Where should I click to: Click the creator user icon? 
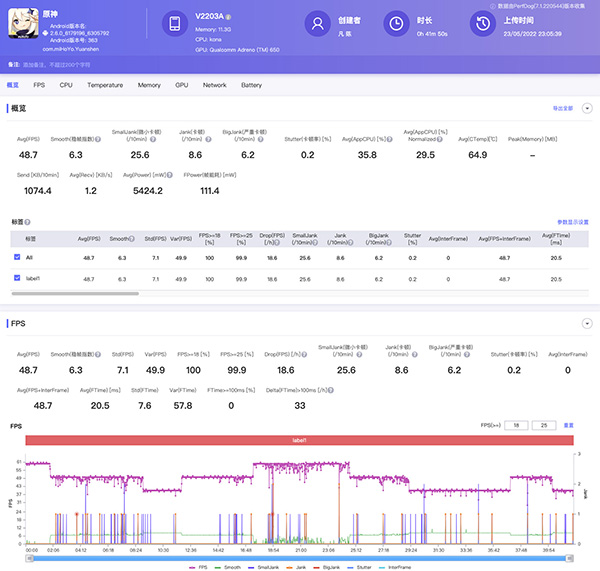(318, 24)
